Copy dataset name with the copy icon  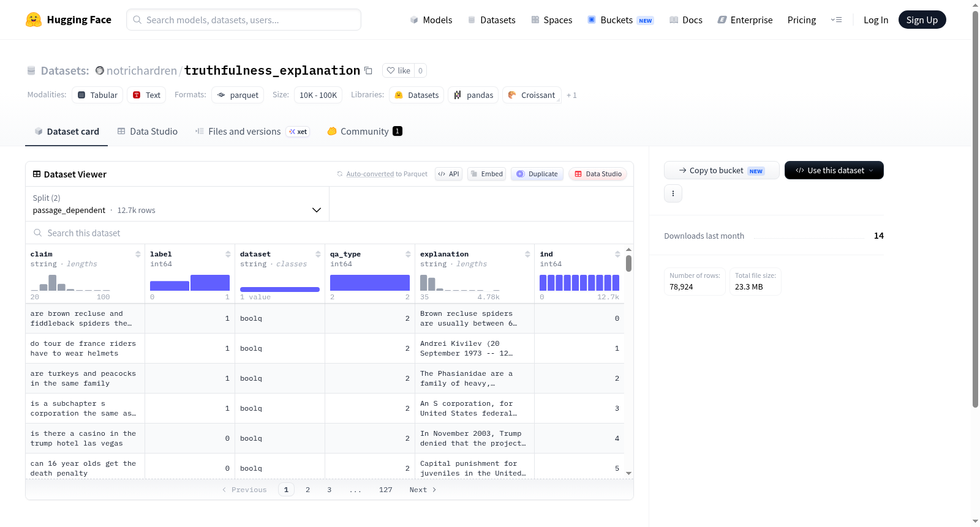coord(368,70)
